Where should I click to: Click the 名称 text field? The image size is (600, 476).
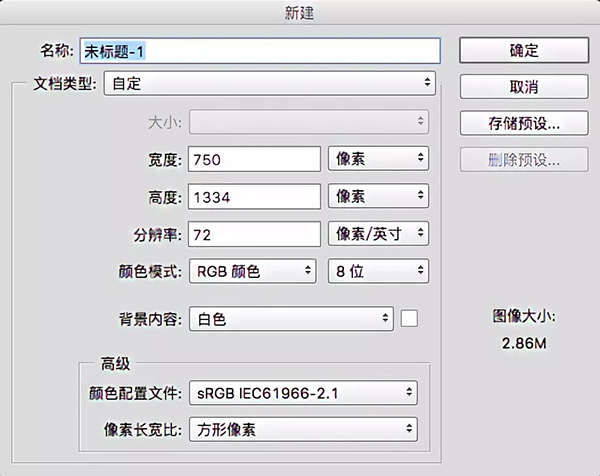260,51
